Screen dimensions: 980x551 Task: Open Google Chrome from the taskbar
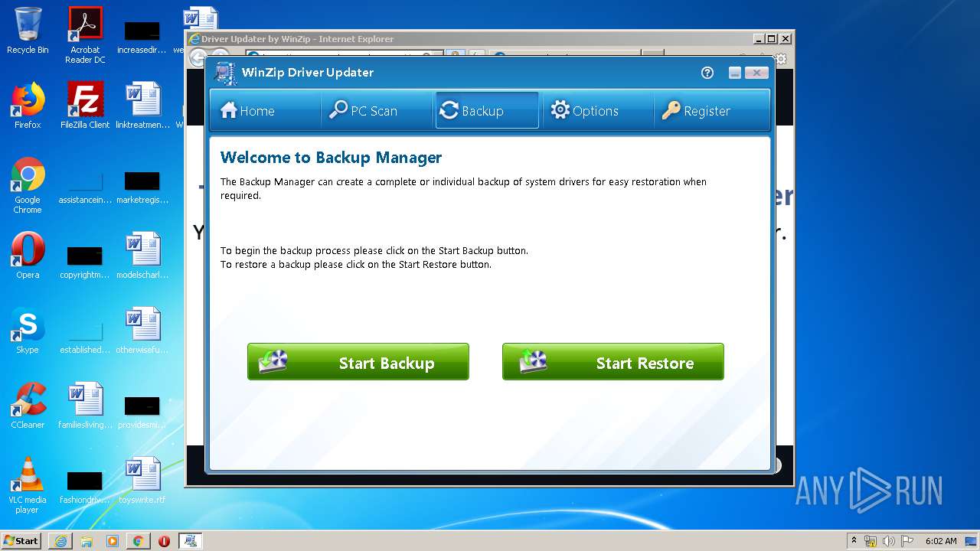138,541
